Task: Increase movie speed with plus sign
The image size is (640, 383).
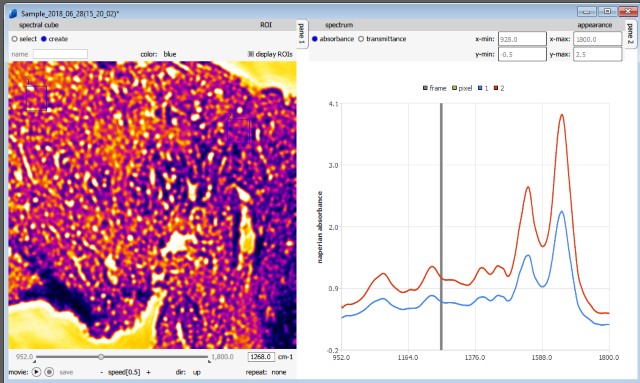Action: [x=149, y=372]
